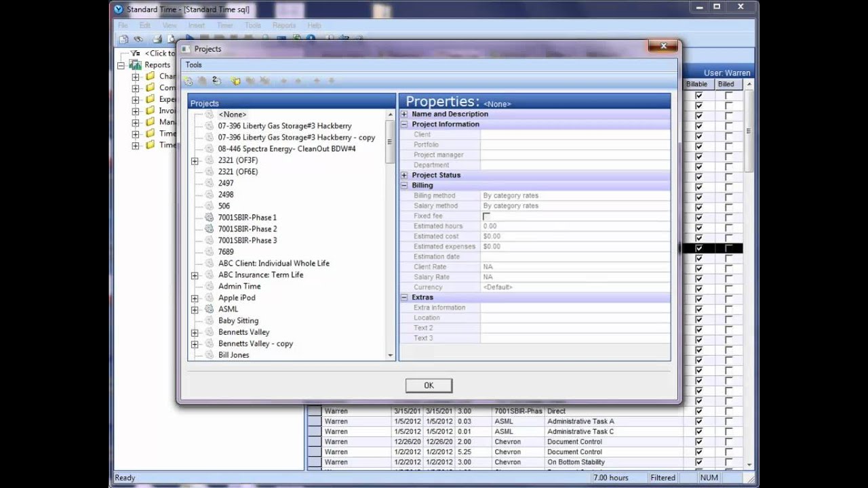Click the project icon beside 7001SBIR-Phase 1
The image size is (868, 488).
coord(210,218)
